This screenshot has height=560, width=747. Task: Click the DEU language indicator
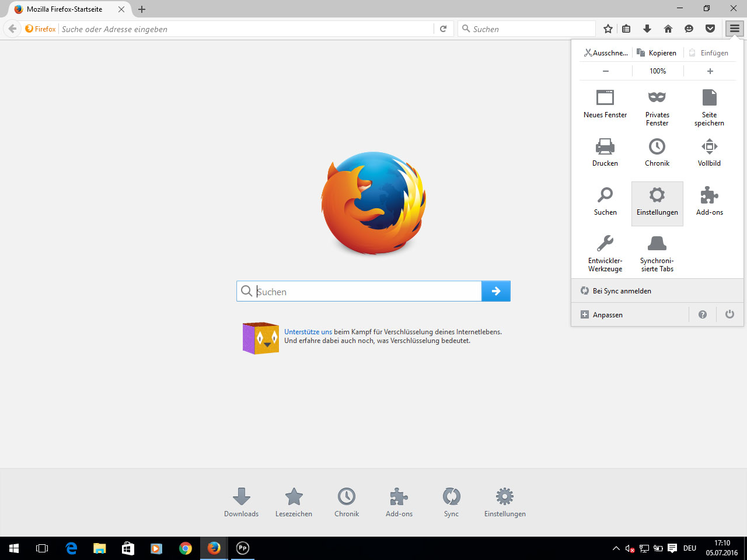[x=690, y=548]
